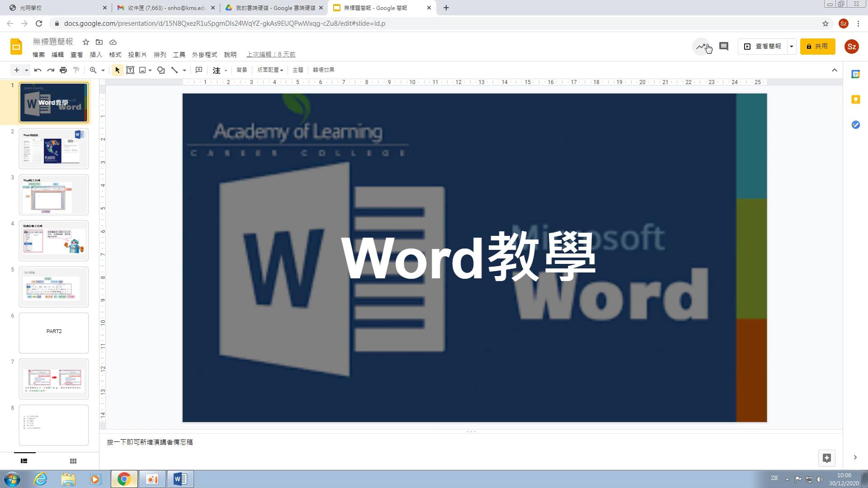The height and width of the screenshot is (488, 868).
Task: Open the insert image dropdown arrow
Action: click(x=150, y=70)
